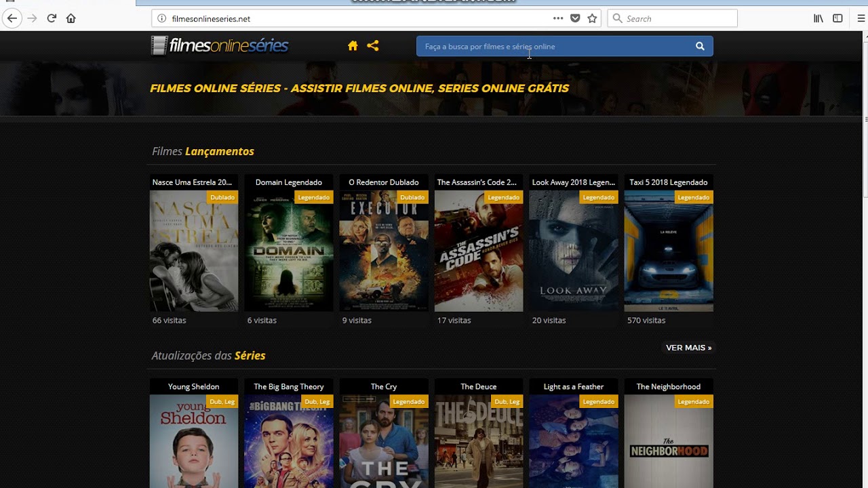Viewport: 868px width, 488px height.
Task: Select The Cry series poster
Action: pyautogui.click(x=384, y=441)
